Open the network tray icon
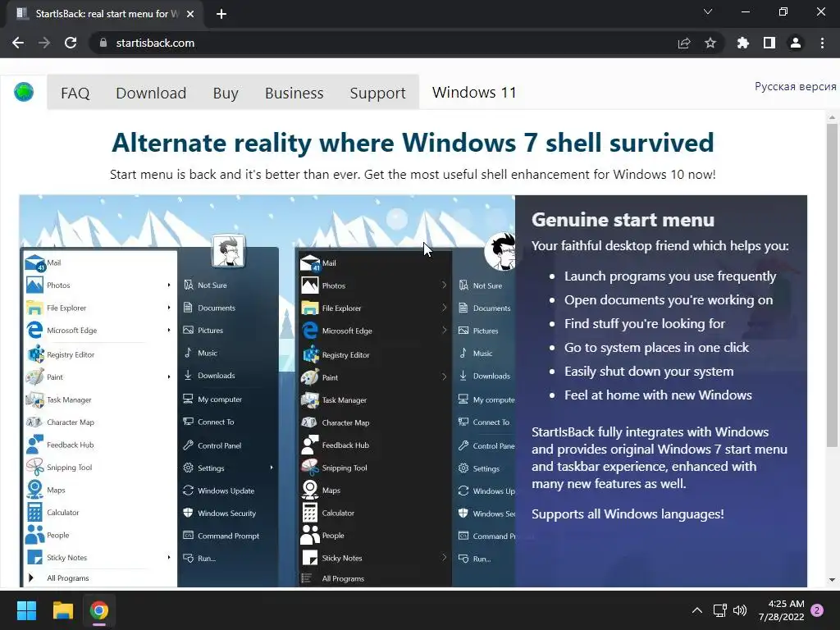Screen dimensions: 840x630 719,610
